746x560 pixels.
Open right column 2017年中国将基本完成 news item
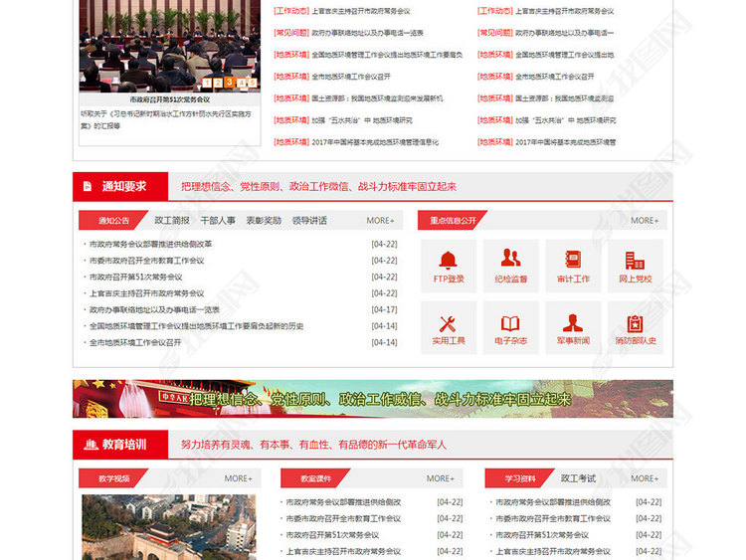[547, 142]
